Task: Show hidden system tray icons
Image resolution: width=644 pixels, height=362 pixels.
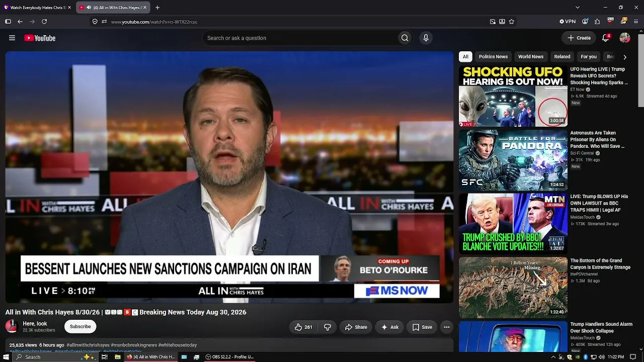Action: 553,357
